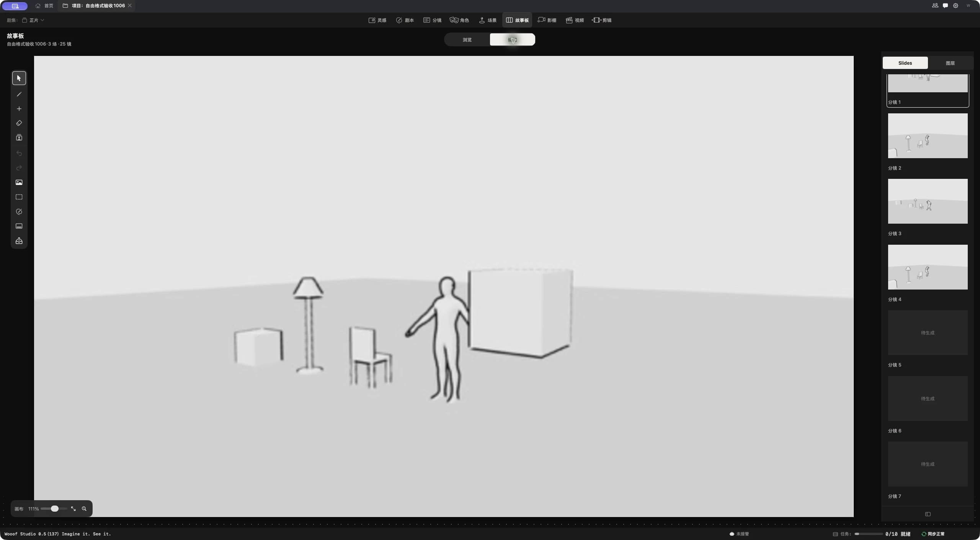Click the plus add tool

click(19, 109)
